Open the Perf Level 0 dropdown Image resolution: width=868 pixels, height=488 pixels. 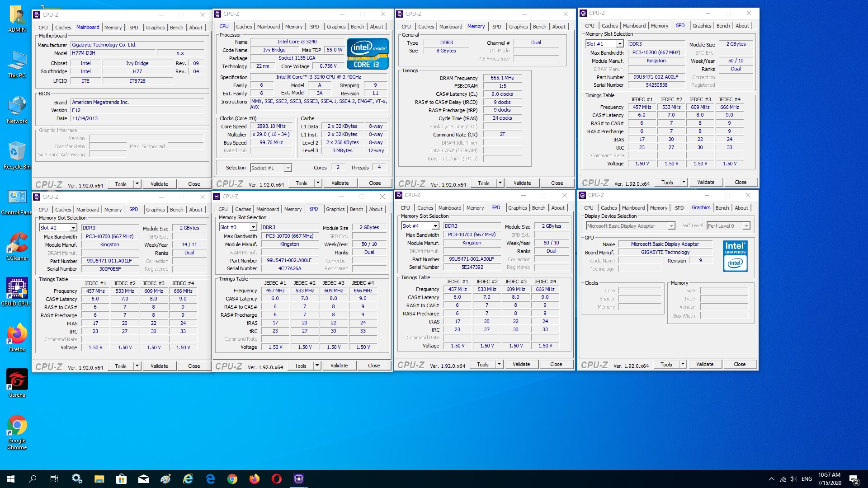[728, 226]
